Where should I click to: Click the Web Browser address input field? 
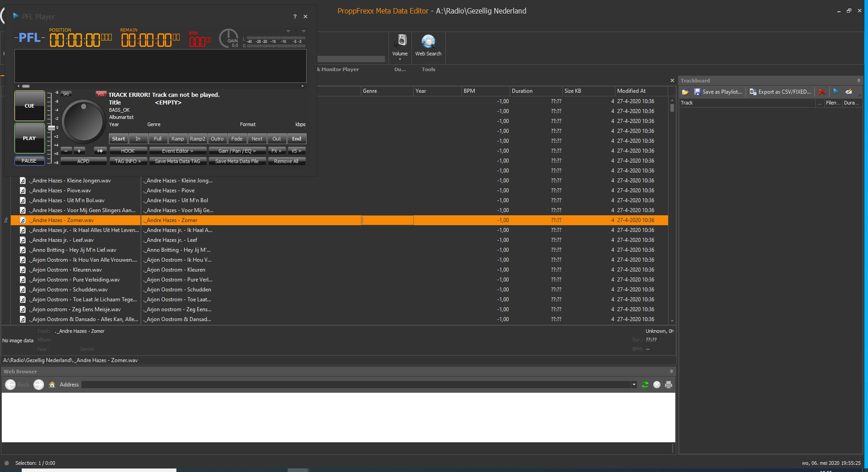[356, 385]
